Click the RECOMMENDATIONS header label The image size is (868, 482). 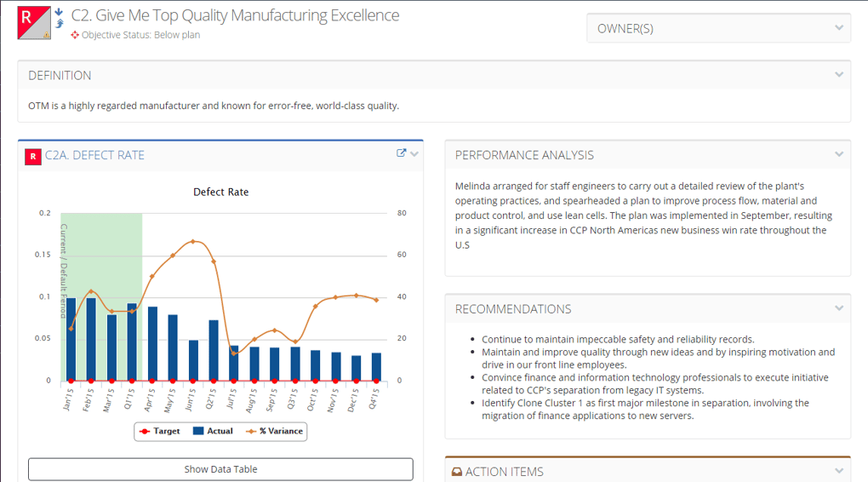click(x=513, y=309)
